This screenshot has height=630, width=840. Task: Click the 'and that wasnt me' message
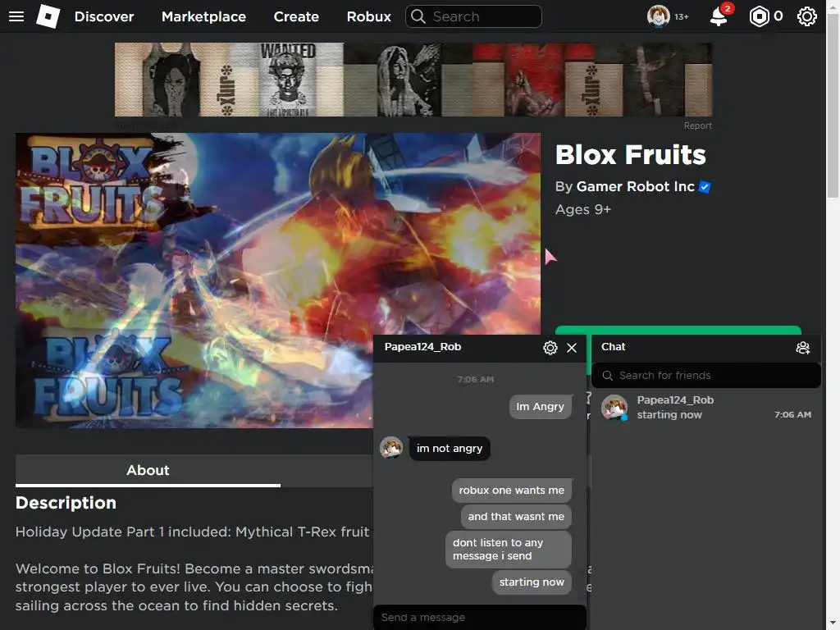click(516, 517)
